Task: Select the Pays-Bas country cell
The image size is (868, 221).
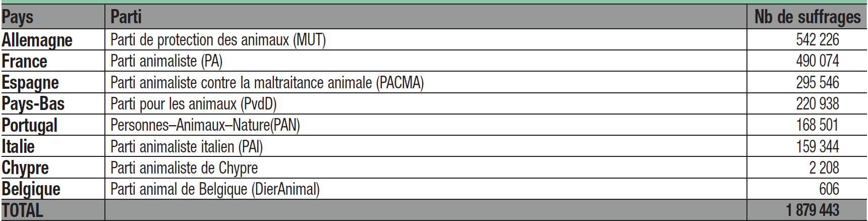Action: tap(33, 104)
